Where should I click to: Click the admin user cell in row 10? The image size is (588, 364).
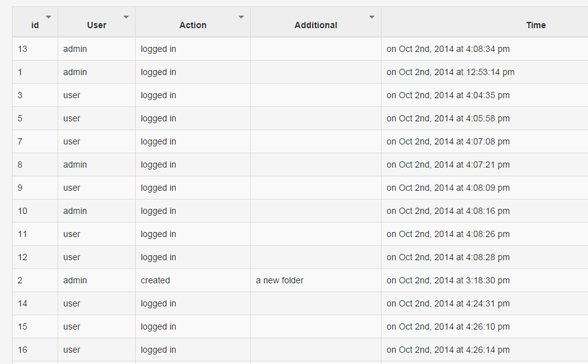(75, 211)
